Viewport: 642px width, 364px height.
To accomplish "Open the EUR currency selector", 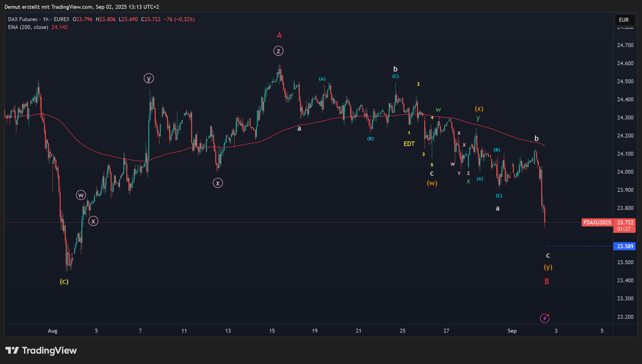I will pyautogui.click(x=625, y=20).
